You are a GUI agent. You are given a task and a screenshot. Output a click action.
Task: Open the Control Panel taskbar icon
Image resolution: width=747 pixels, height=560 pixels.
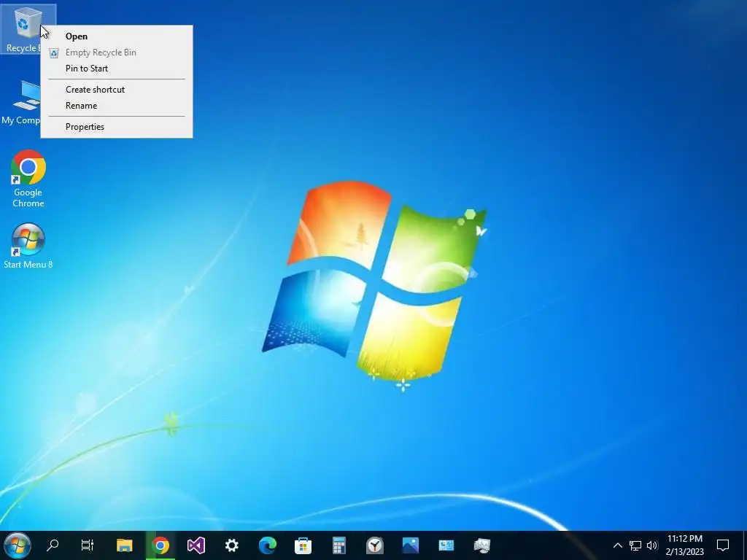[x=446, y=545]
